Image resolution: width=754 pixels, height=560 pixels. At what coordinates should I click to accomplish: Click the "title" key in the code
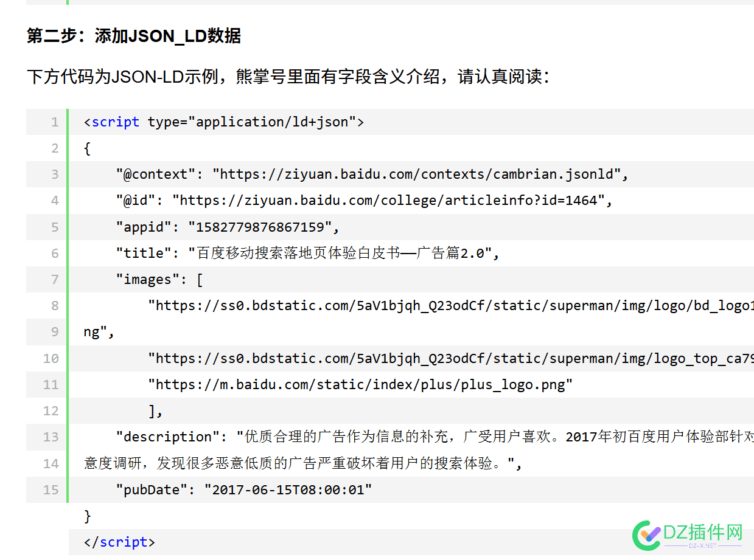click(x=144, y=253)
